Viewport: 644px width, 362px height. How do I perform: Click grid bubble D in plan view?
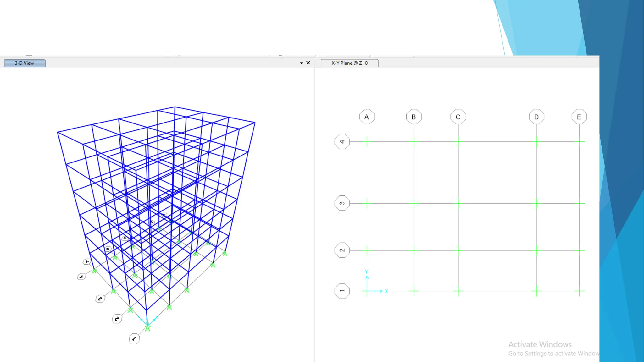536,117
